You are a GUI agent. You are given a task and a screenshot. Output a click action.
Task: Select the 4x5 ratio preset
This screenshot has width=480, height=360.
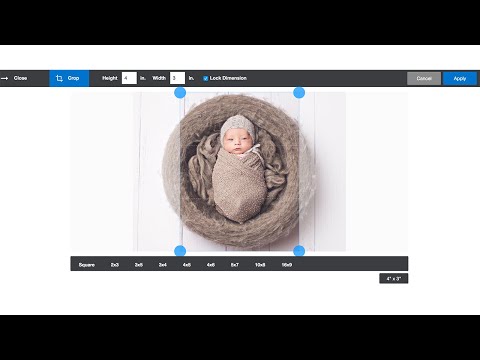click(187, 265)
